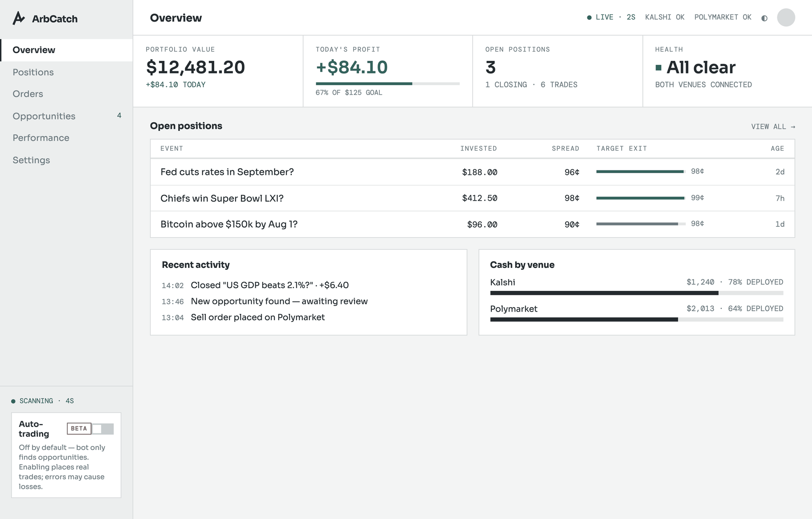812x519 pixels.
Task: Open Settings in the sidebar
Action: pyautogui.click(x=66, y=160)
